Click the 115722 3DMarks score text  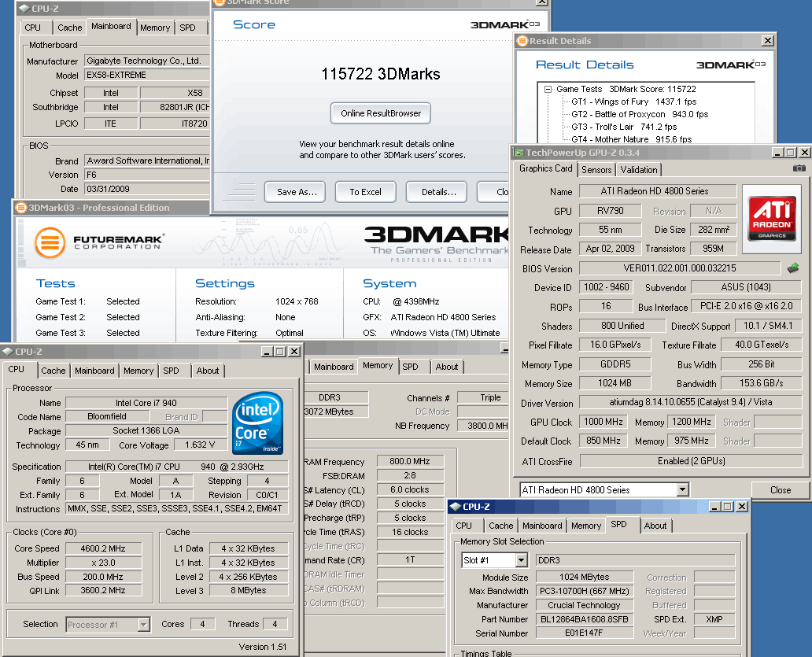[x=381, y=74]
